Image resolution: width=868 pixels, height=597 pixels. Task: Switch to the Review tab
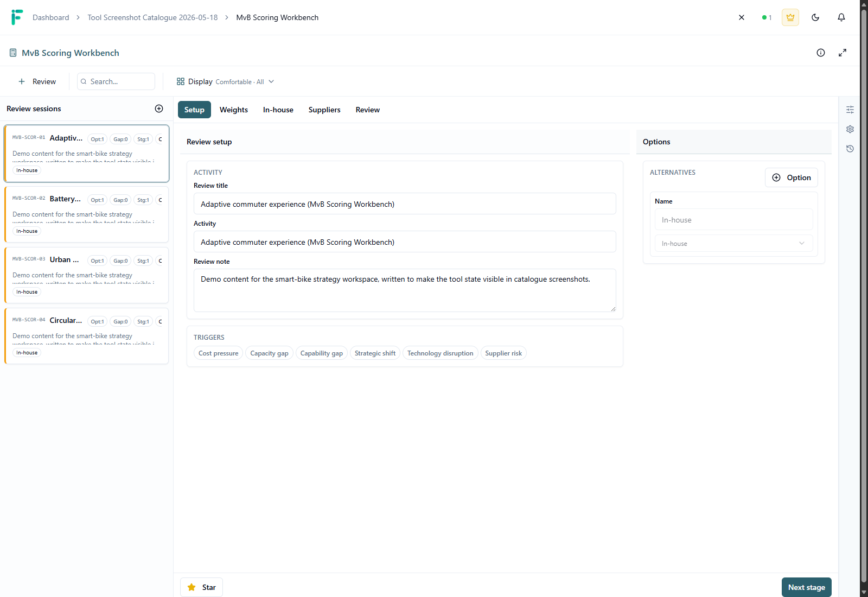[x=368, y=110]
